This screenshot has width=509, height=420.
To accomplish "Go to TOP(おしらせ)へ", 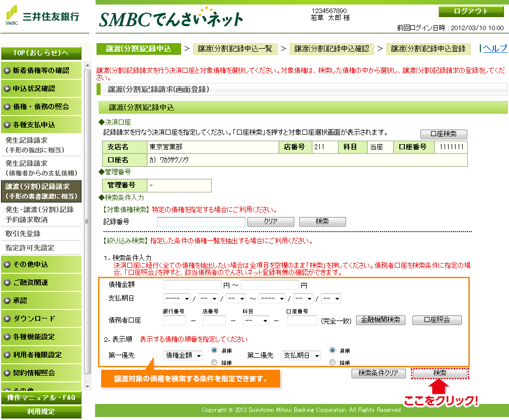I will pos(41,53).
